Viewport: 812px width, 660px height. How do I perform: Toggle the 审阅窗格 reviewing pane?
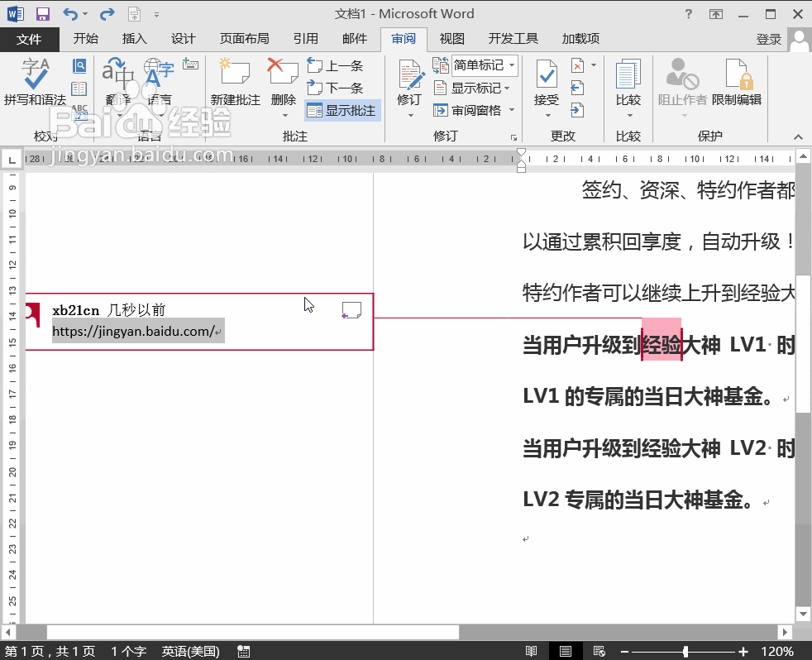[468, 110]
